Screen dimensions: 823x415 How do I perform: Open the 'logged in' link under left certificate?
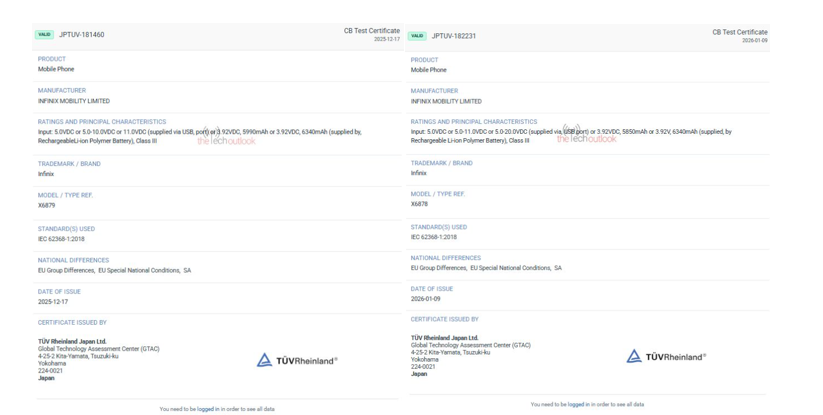[208, 409]
